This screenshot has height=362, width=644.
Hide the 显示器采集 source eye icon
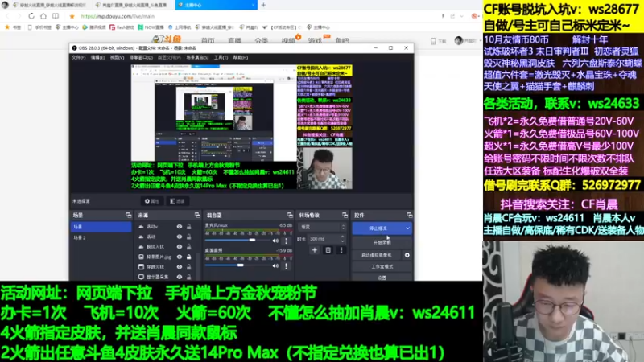[x=180, y=277]
